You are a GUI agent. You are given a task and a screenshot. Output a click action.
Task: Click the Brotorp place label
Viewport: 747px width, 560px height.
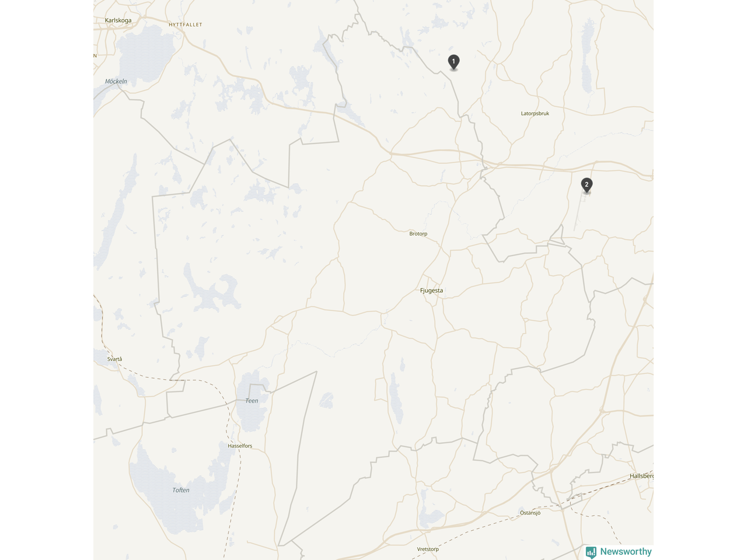tap(418, 234)
